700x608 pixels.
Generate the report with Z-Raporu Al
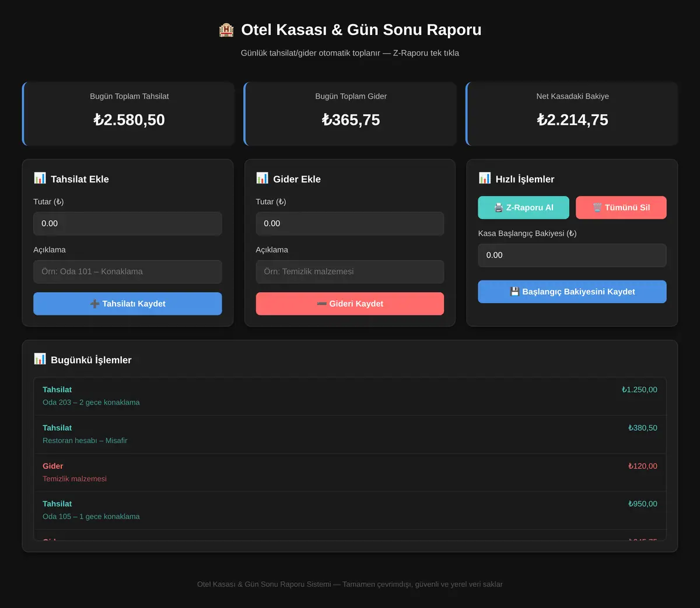pos(523,208)
